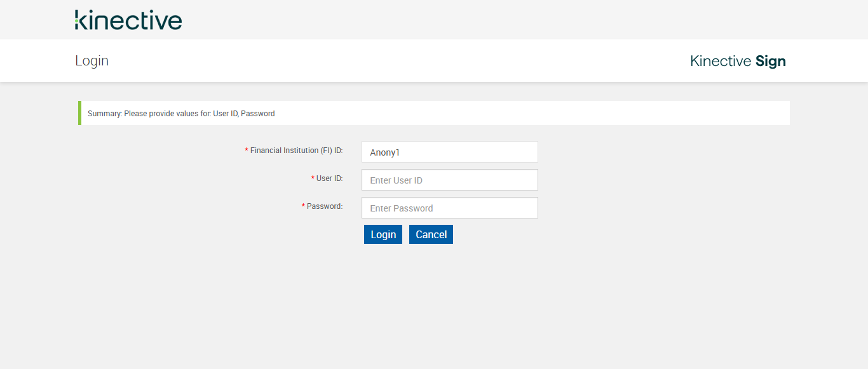Focus the Financial Institution ID field containing Anony1
The image size is (868, 369).
[449, 152]
